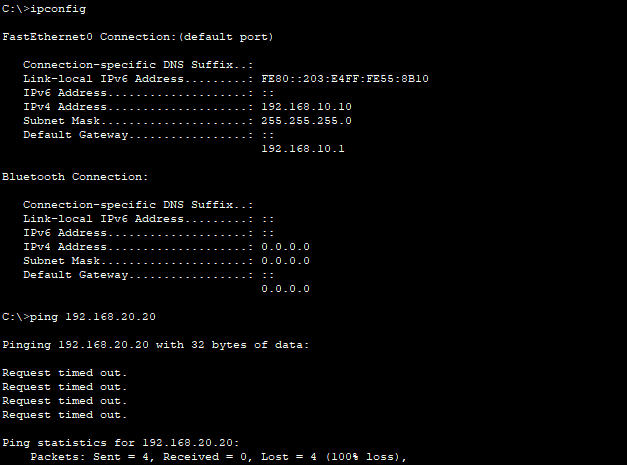Click the first "Request timed out" line

pyautogui.click(x=64, y=372)
